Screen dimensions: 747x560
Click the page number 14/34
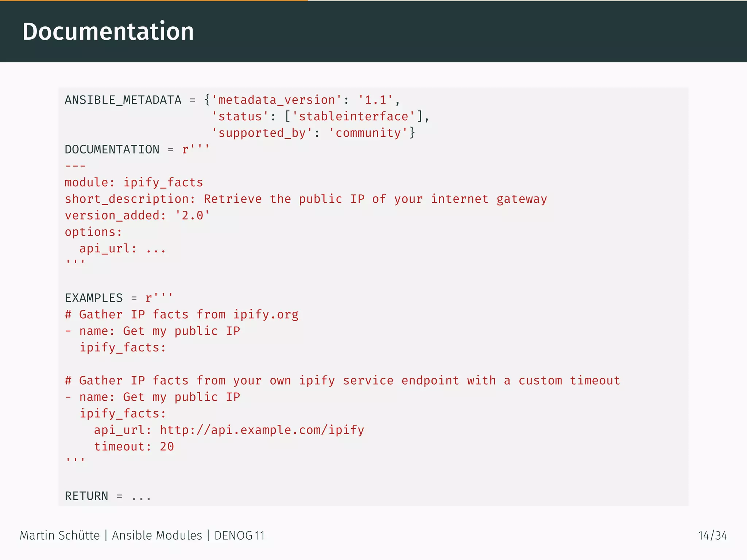pyautogui.click(x=712, y=536)
